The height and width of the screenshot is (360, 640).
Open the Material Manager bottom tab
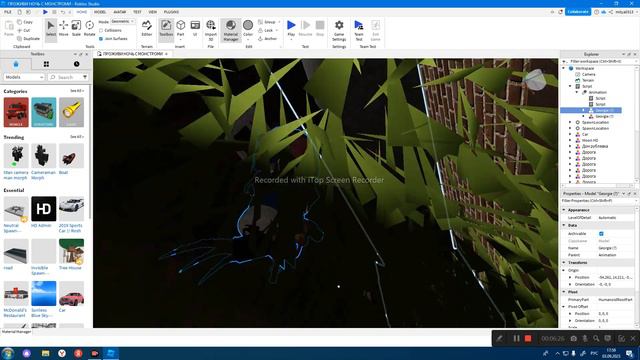[x=16, y=332]
